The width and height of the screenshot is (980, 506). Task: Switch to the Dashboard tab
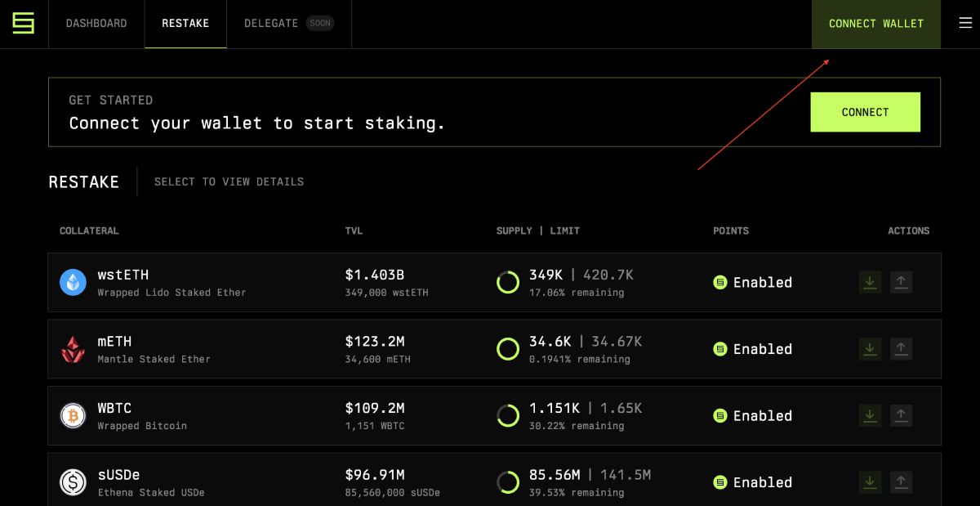tap(96, 24)
